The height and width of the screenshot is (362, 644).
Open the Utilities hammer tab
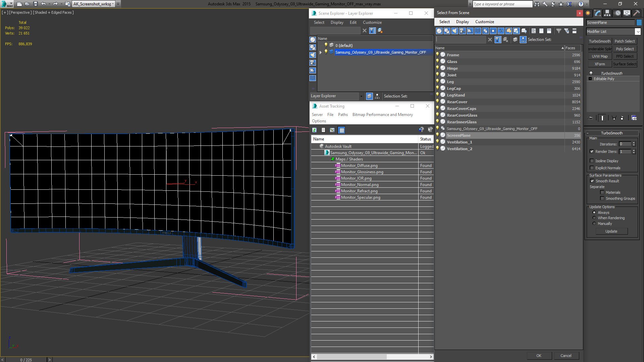pos(636,13)
